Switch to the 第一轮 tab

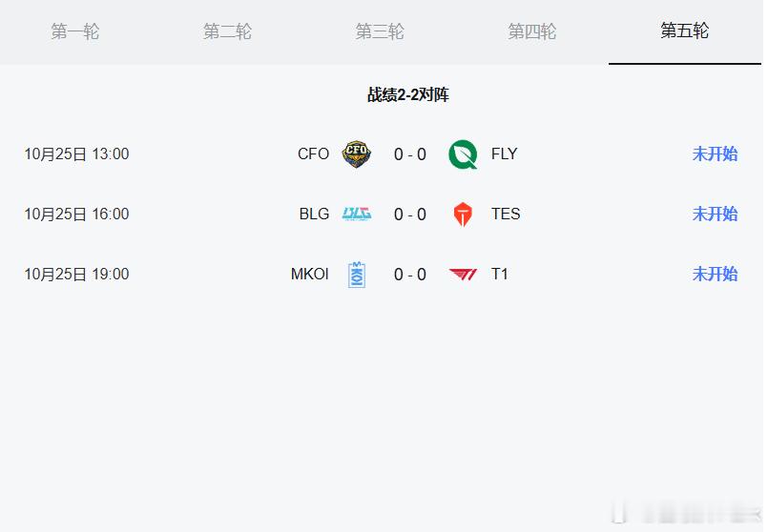tap(75, 31)
